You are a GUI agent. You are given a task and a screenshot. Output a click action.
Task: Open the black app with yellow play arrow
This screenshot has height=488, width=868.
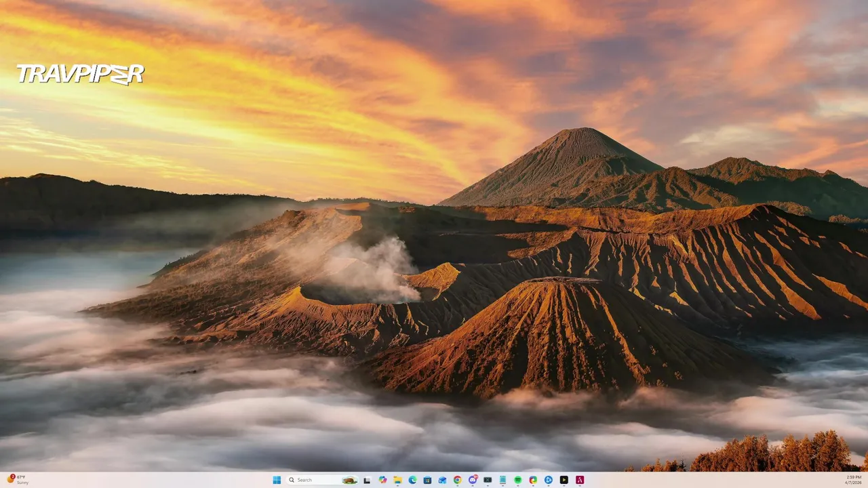click(x=564, y=480)
